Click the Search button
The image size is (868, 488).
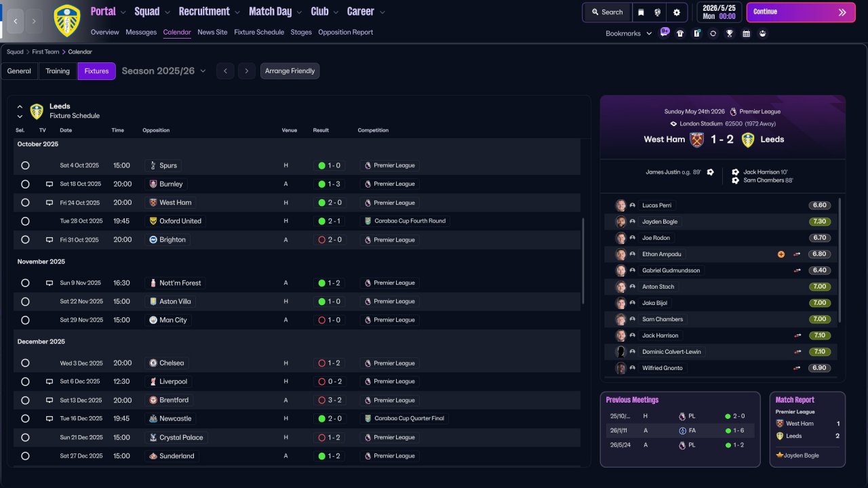607,12
